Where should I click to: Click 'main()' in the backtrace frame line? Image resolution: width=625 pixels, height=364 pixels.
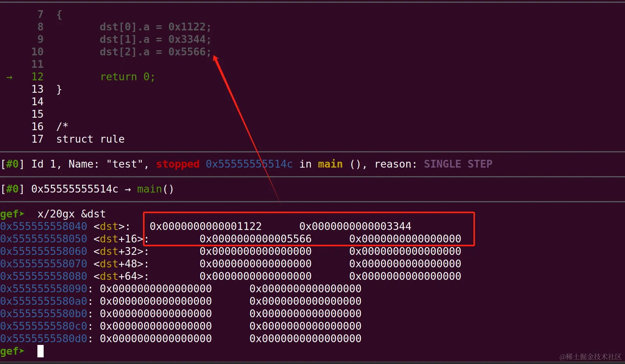pos(155,189)
